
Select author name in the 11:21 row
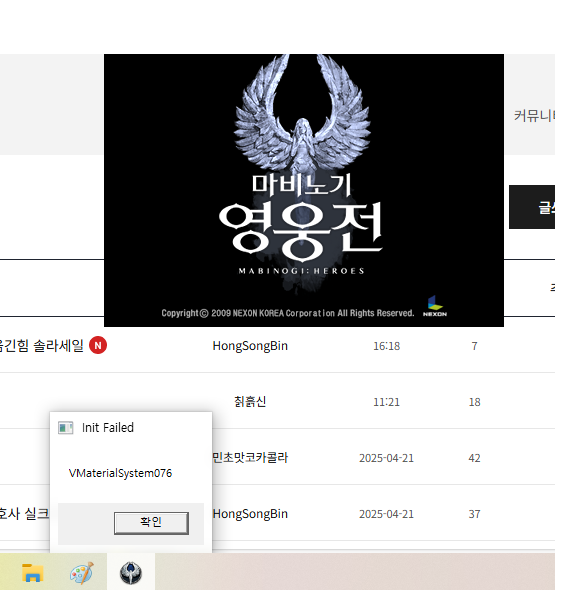[x=250, y=402]
